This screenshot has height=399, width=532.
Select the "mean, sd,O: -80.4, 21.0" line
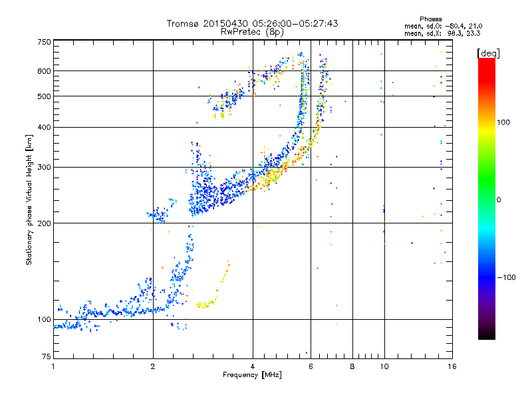[x=443, y=26]
